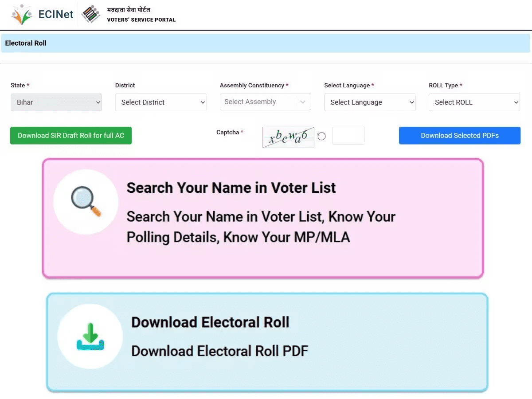This screenshot has height=399, width=532.
Task: Click the ECINet logo icon
Action: pos(22,15)
